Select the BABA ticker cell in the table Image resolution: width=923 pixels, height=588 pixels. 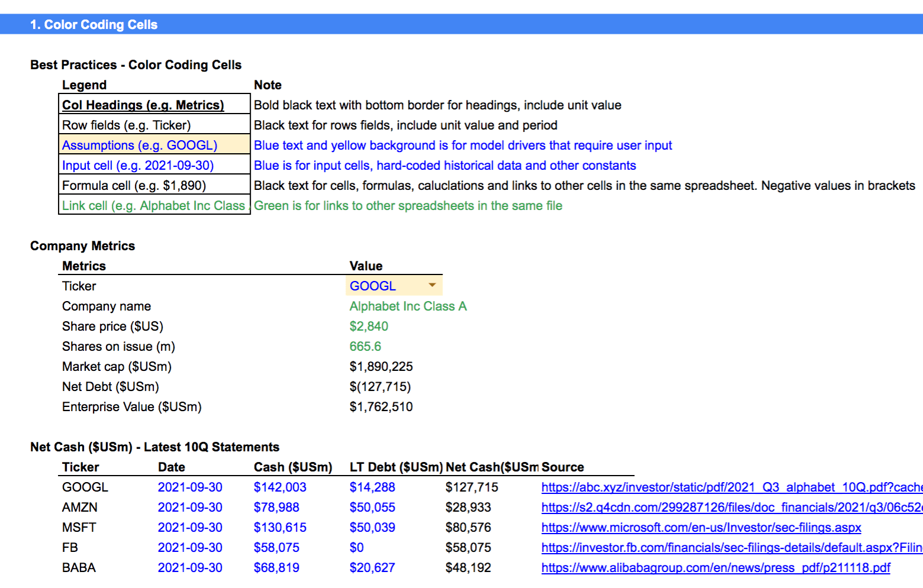click(79, 568)
